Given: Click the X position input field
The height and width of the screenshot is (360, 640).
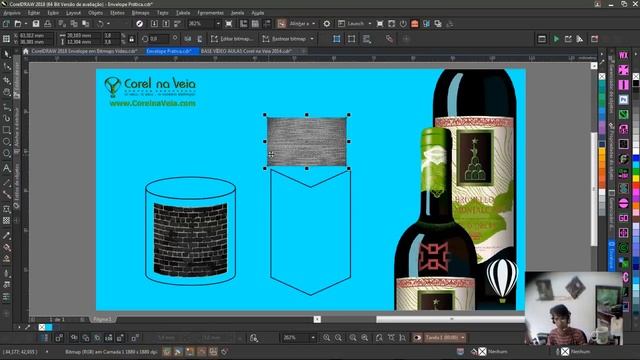Looking at the screenshot, I should click(x=35, y=36).
